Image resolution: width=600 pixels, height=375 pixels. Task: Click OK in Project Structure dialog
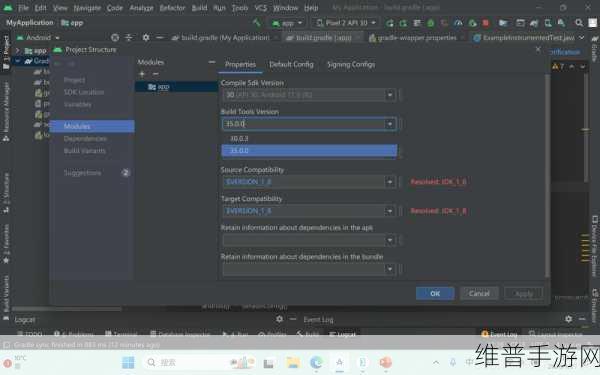point(435,293)
